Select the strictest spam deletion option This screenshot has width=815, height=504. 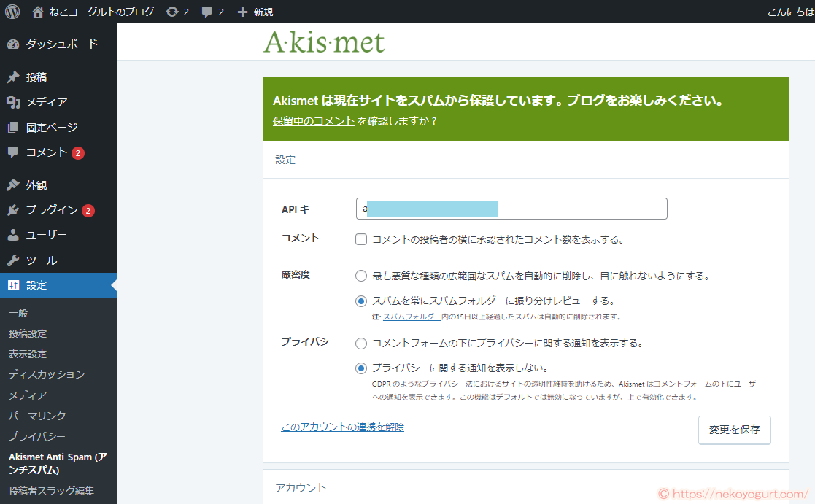pyautogui.click(x=360, y=276)
